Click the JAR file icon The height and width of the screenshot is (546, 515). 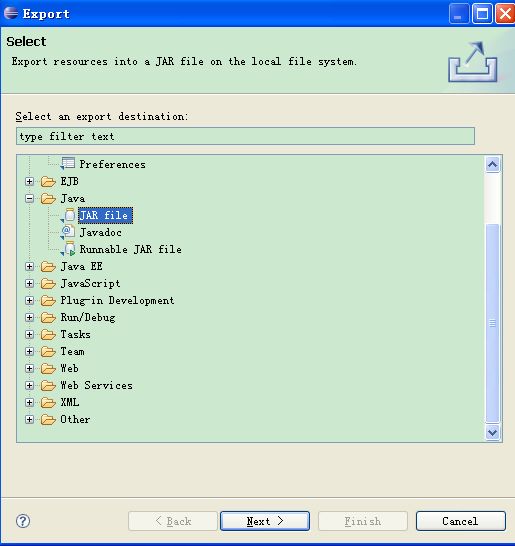69,216
